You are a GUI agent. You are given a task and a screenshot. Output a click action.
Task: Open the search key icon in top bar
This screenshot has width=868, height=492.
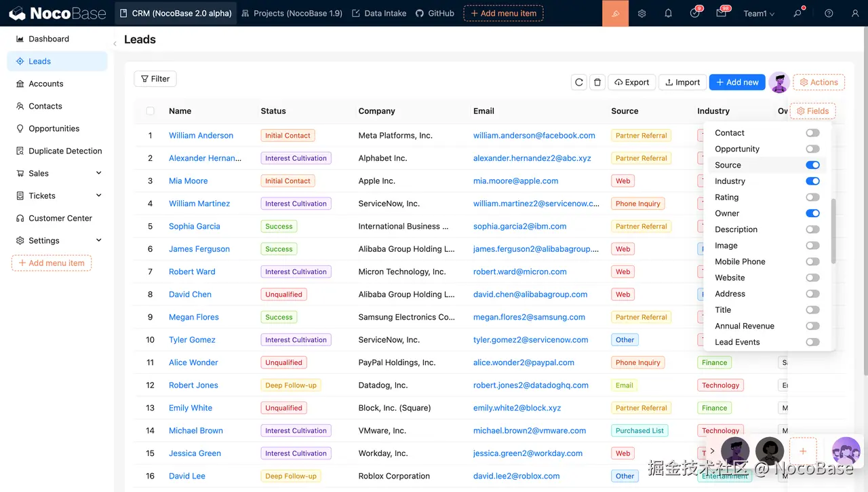(x=797, y=14)
